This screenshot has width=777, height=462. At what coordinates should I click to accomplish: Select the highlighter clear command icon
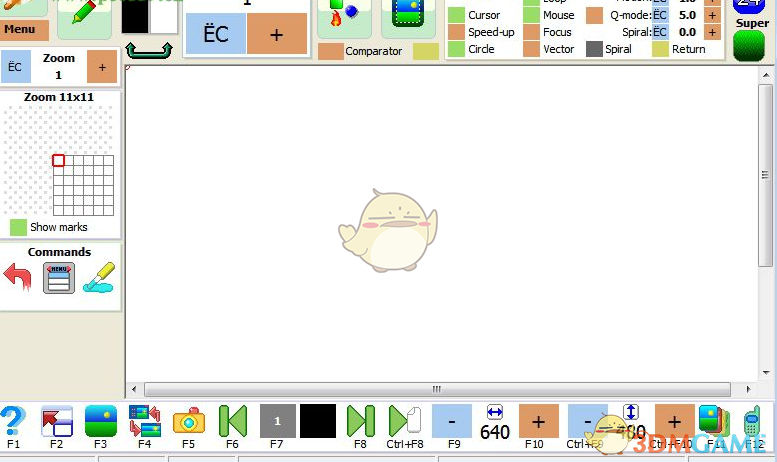99,278
